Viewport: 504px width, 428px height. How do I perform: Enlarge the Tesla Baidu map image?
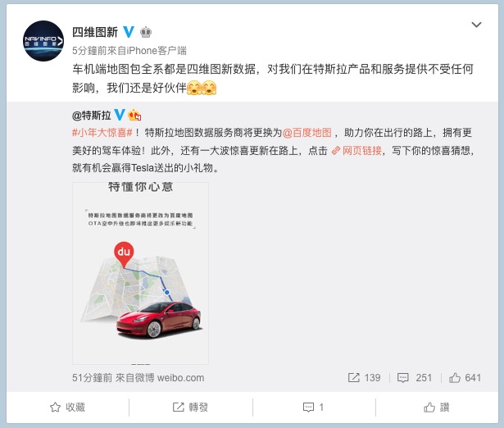(x=140, y=273)
